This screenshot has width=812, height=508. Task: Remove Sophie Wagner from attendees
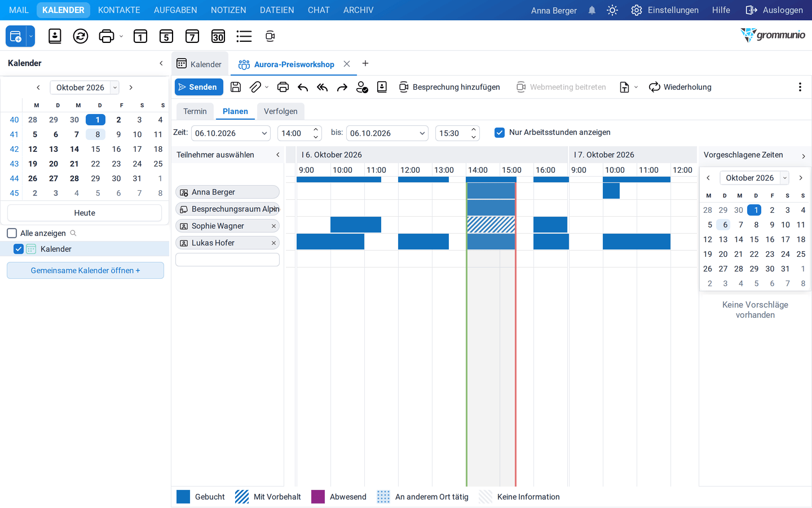click(x=273, y=226)
